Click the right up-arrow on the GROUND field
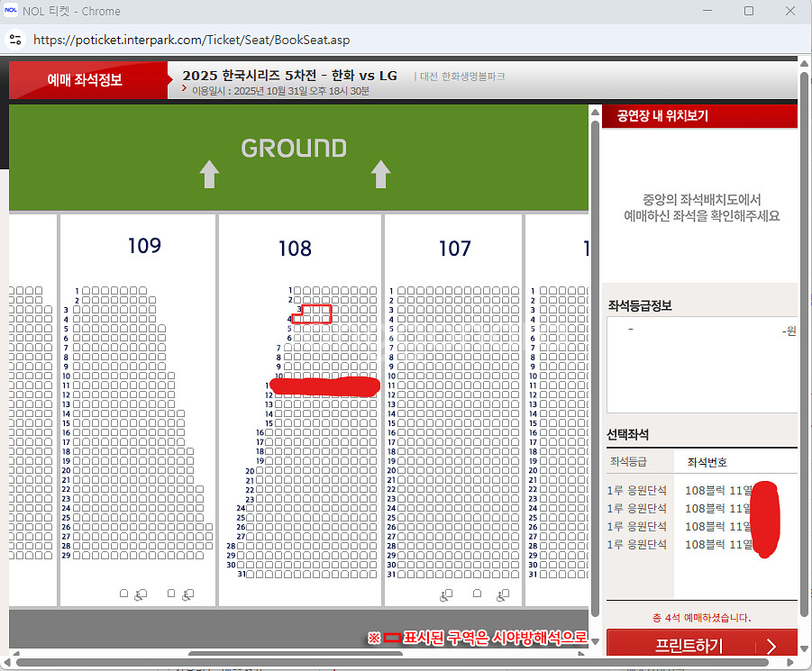The image size is (812, 671). (x=381, y=174)
